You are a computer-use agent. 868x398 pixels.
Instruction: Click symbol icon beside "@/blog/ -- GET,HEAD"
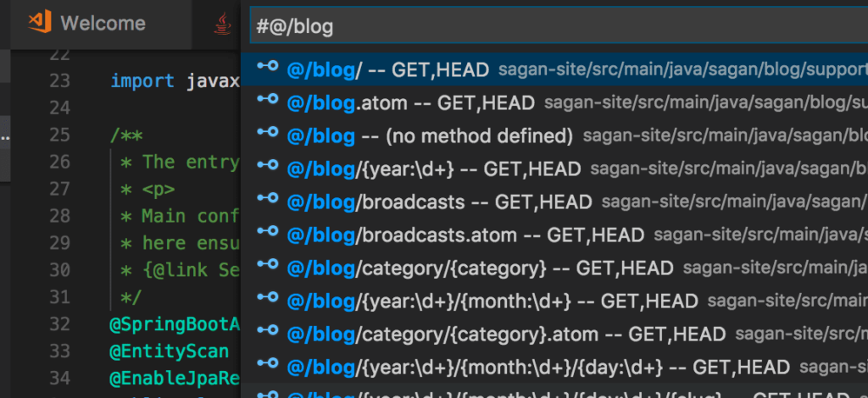pyautogui.click(x=268, y=69)
